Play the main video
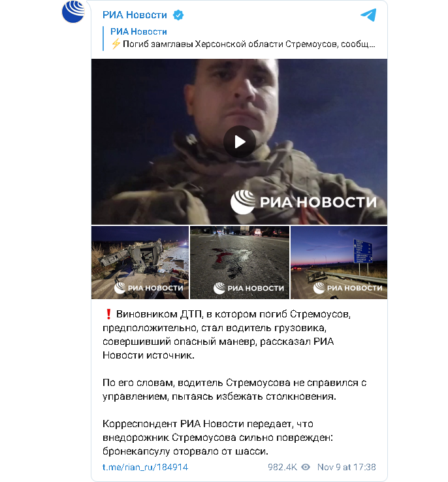This screenshot has height=482, width=448. tap(240, 142)
